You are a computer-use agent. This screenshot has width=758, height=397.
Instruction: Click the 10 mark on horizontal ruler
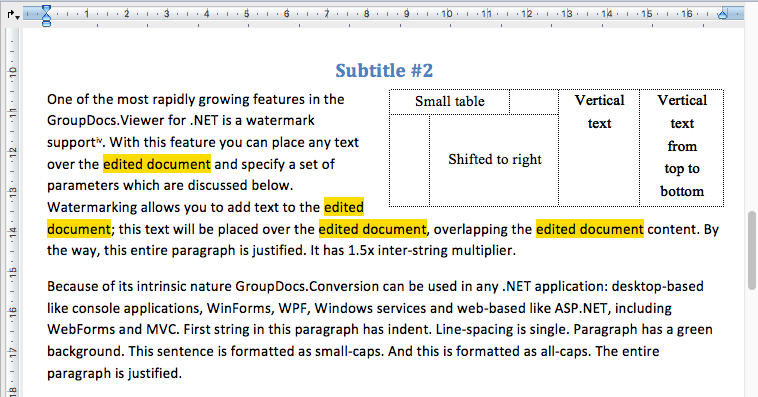click(447, 14)
